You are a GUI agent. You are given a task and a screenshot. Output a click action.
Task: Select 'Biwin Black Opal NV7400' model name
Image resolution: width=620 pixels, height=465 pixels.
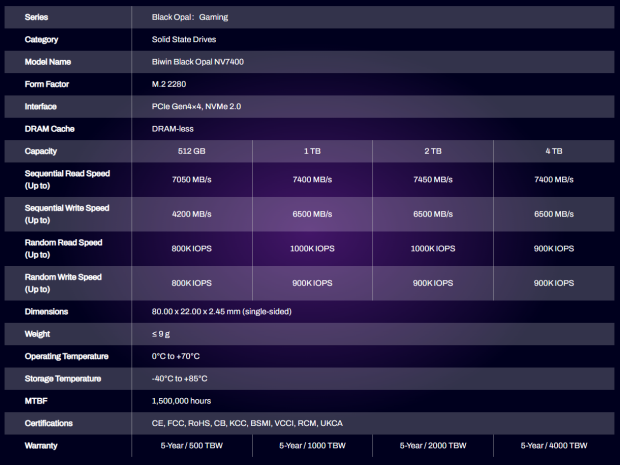click(x=190, y=62)
